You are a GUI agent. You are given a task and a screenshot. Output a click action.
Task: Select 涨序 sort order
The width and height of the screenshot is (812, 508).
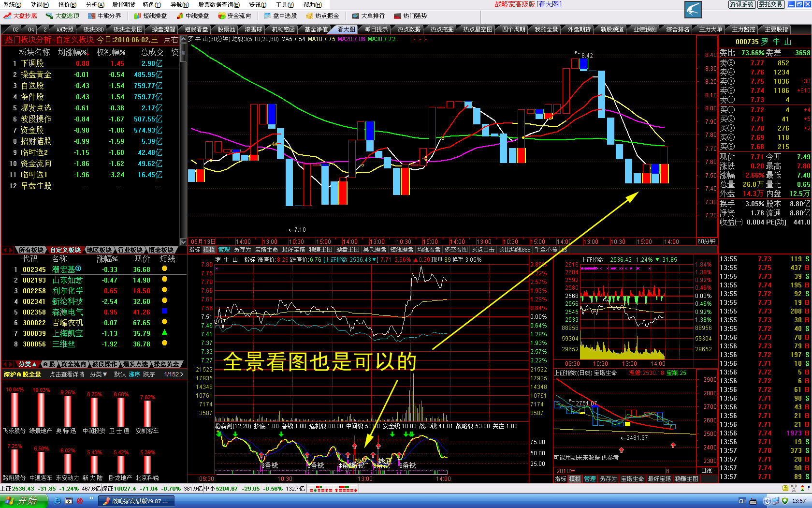(x=134, y=374)
